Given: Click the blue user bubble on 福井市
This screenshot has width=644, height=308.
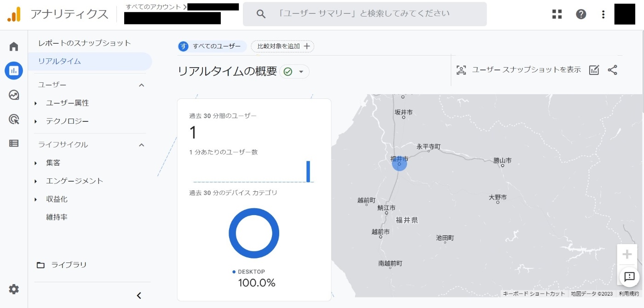Looking at the screenshot, I should 399,164.
